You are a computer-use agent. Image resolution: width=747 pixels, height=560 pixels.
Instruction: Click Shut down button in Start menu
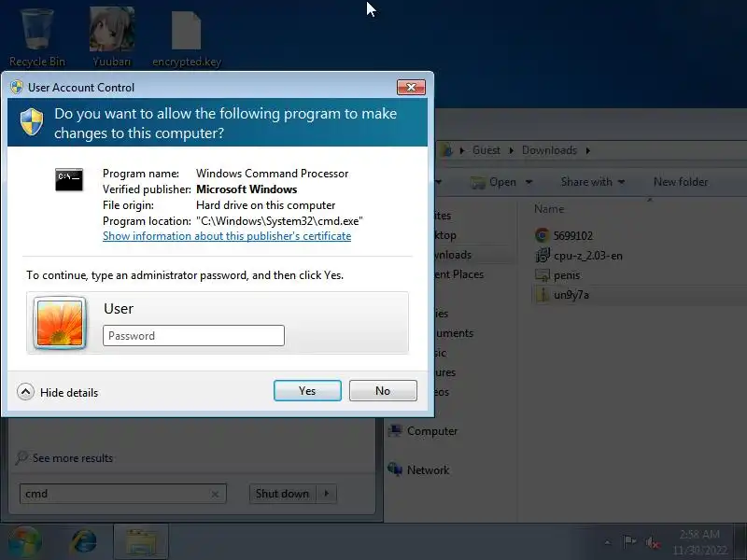tap(283, 494)
